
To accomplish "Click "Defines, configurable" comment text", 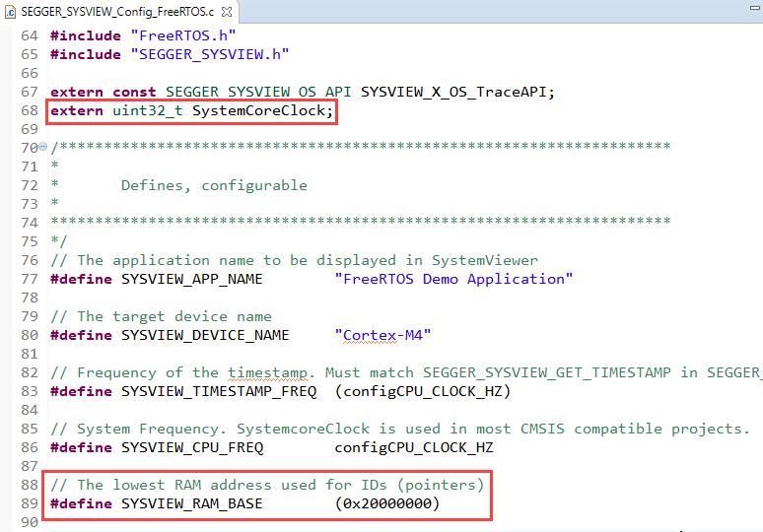I will [214, 186].
